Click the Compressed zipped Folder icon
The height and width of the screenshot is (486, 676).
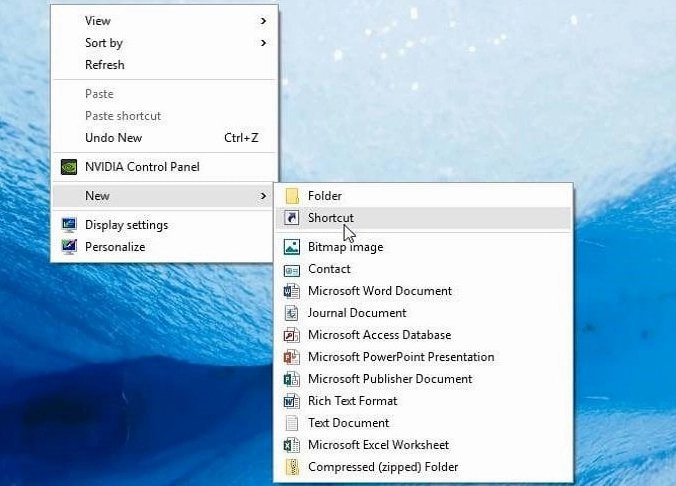pyautogui.click(x=292, y=467)
